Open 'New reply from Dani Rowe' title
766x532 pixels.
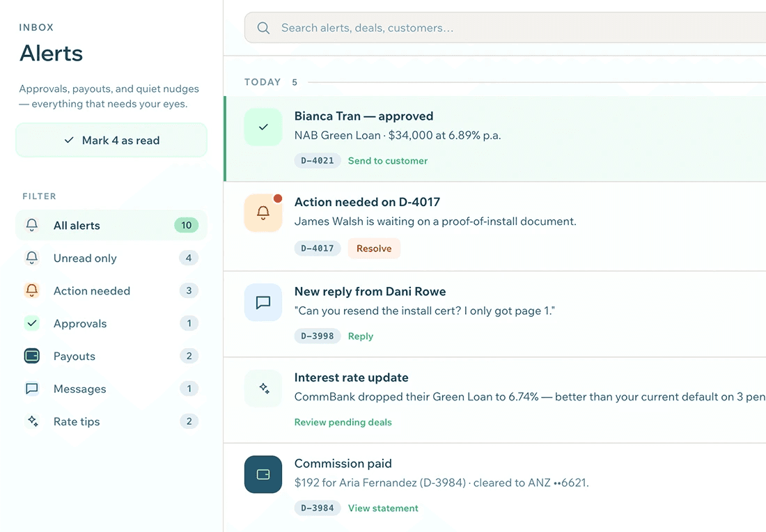tap(370, 292)
